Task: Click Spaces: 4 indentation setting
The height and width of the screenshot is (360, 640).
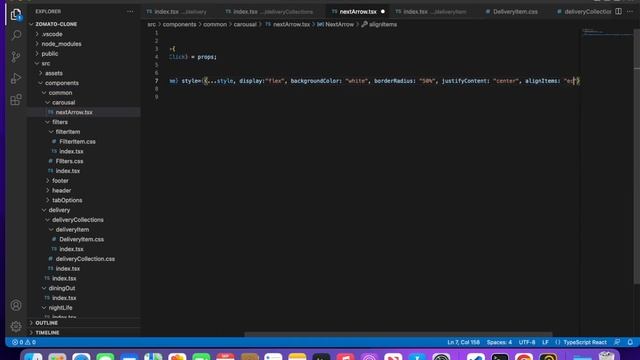Action: click(499, 342)
